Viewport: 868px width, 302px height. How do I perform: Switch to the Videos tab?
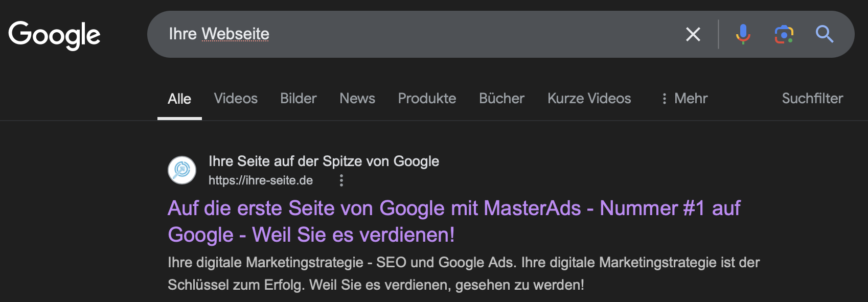pos(236,98)
